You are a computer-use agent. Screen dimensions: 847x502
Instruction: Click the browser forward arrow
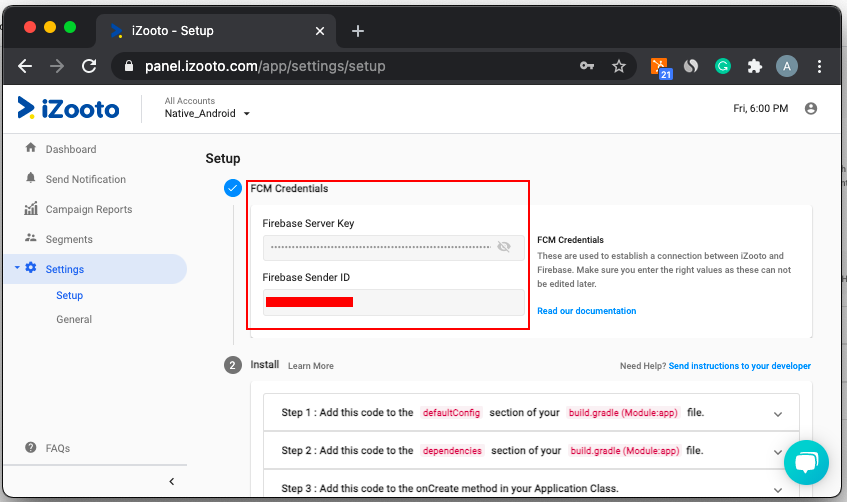click(57, 66)
